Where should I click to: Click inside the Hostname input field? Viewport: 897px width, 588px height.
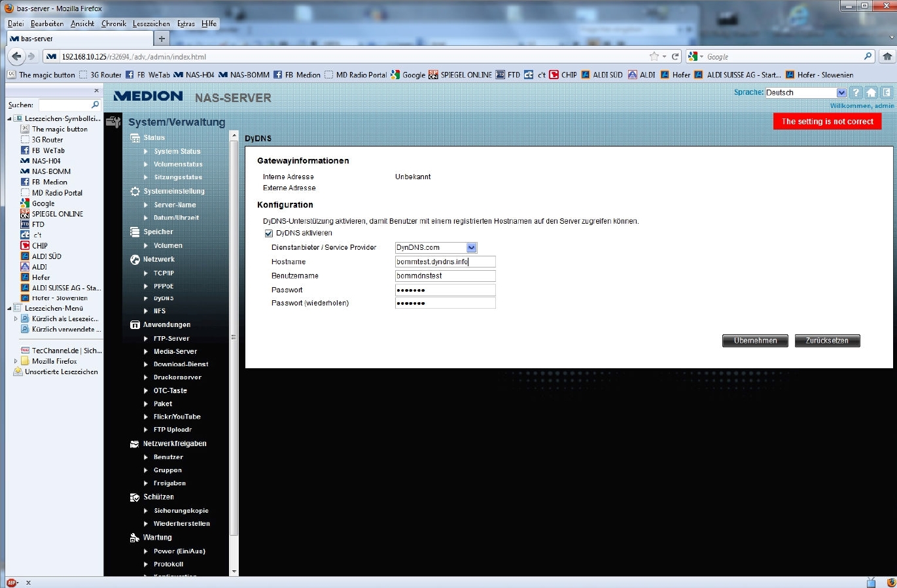(x=444, y=261)
